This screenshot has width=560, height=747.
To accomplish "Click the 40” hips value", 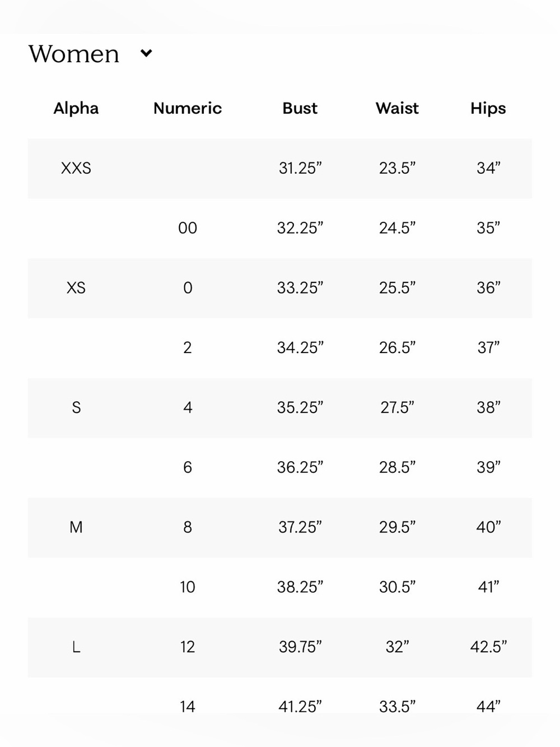I will [x=488, y=527].
